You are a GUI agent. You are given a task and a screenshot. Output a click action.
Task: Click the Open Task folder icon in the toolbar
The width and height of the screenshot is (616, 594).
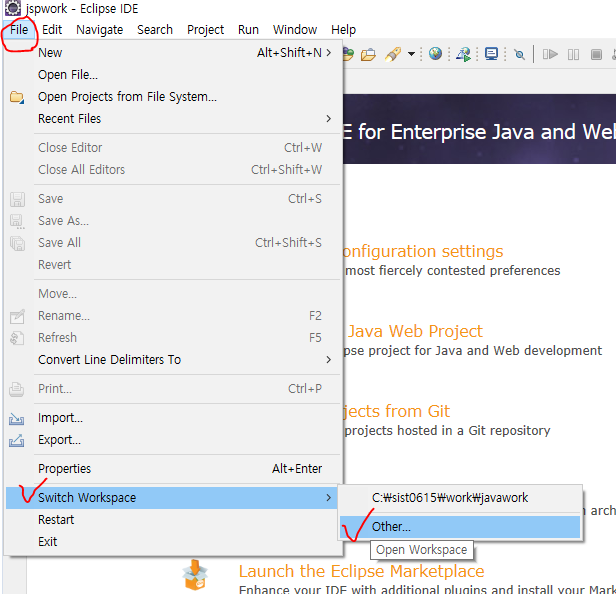click(368, 54)
